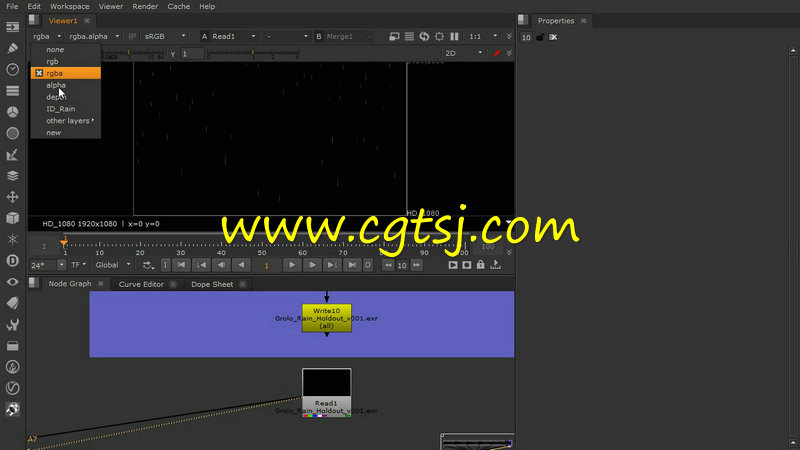
Task: Click the clipping warning viewer icon
Action: point(394,36)
